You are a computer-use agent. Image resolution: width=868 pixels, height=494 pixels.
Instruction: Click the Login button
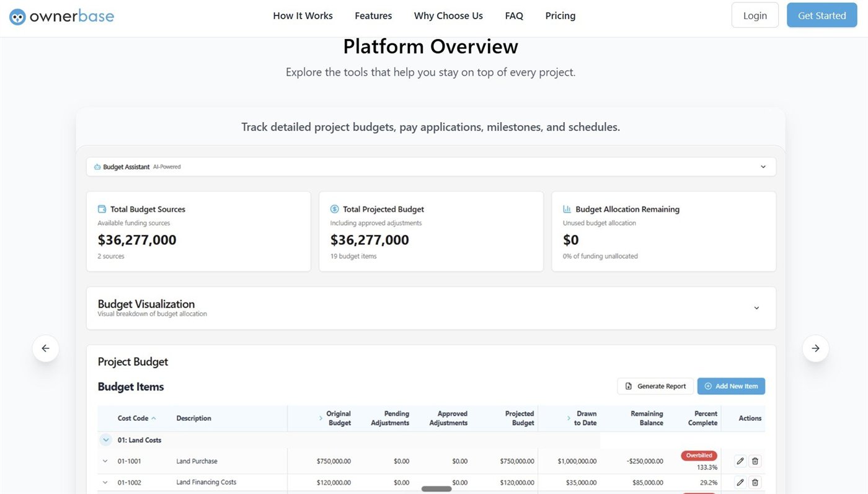(x=755, y=15)
